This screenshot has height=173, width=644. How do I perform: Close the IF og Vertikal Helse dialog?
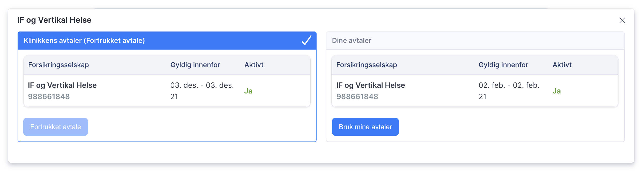pyautogui.click(x=622, y=20)
